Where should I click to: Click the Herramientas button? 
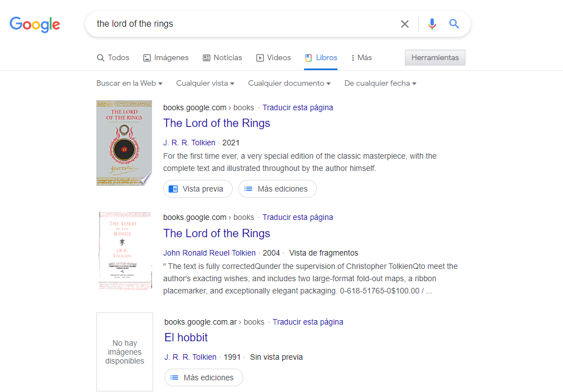point(435,57)
